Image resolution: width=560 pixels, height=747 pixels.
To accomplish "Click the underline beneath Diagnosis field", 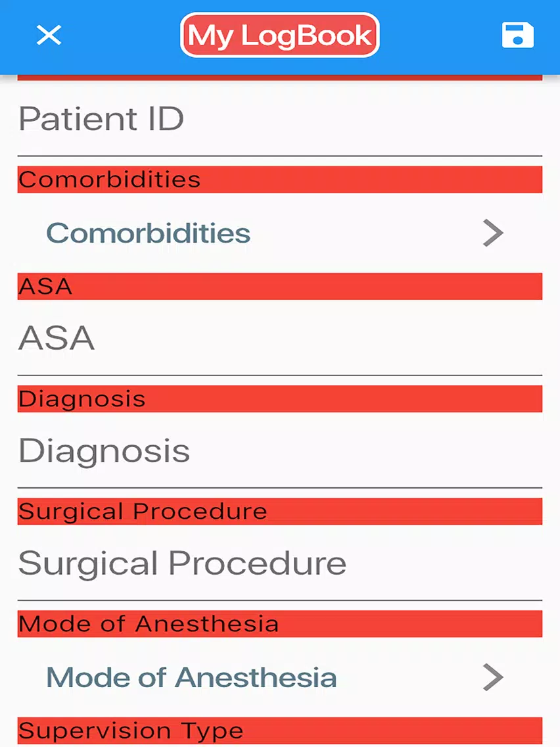I will (x=279, y=487).
